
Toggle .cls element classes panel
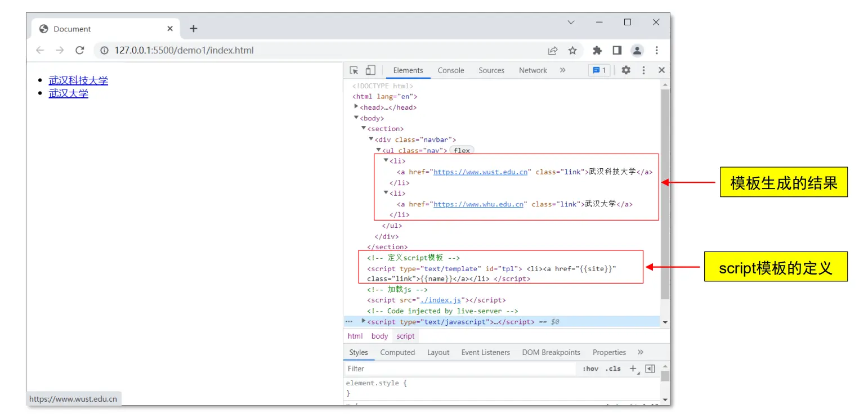[613, 368]
